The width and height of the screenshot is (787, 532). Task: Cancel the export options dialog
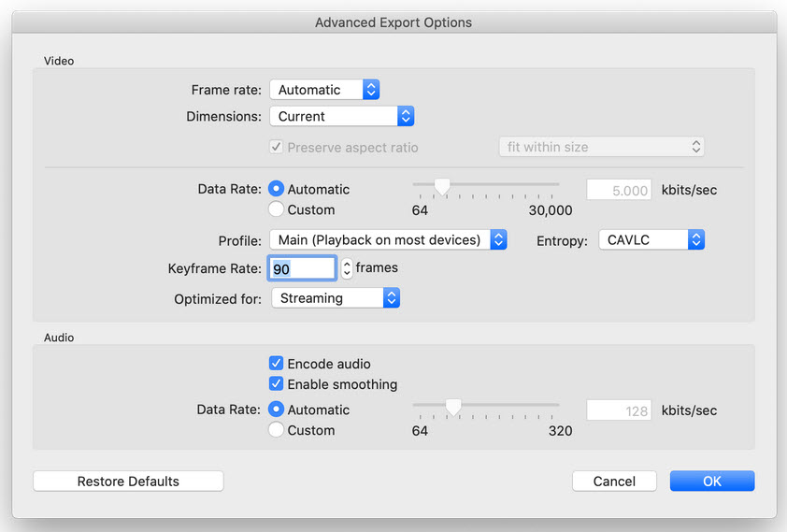pyautogui.click(x=614, y=481)
